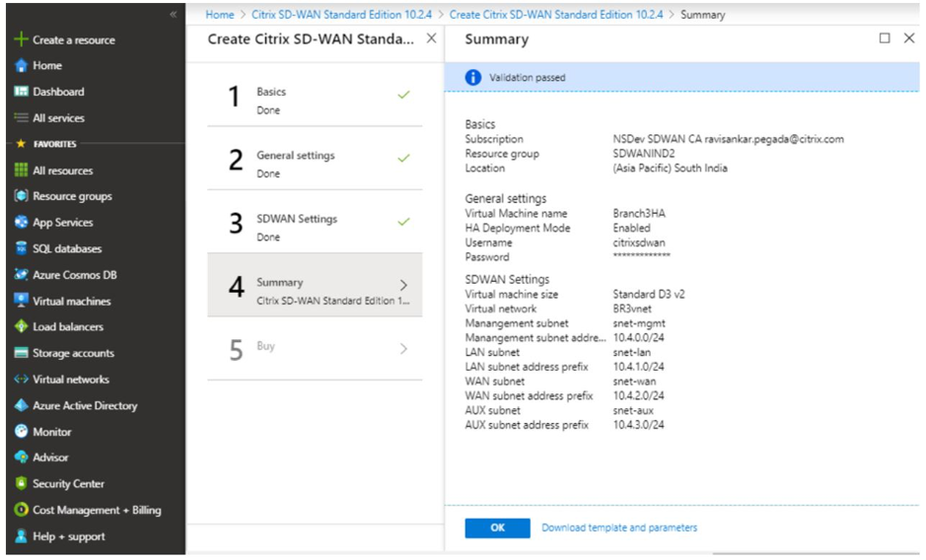Click the green plus Create a resource icon
Image resolution: width=926 pixels, height=560 pixels.
click(22, 39)
